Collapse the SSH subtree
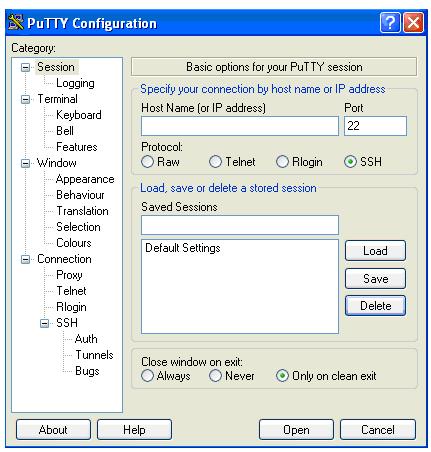 click(x=44, y=323)
